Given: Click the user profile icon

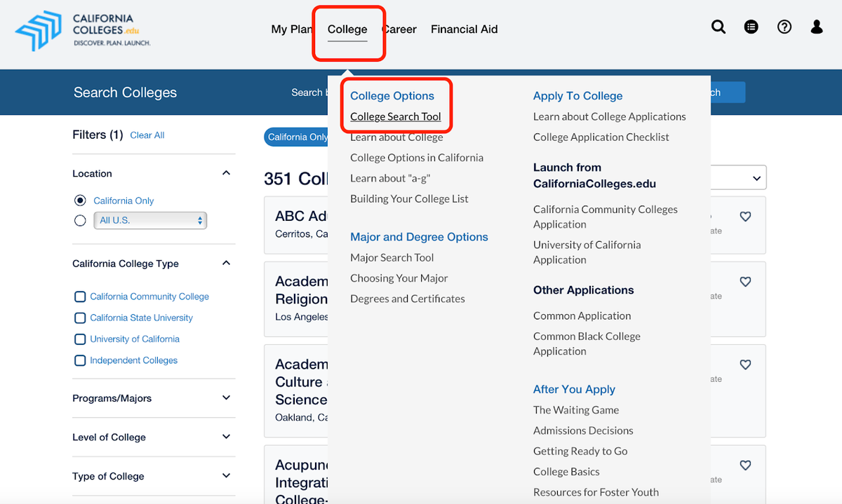Looking at the screenshot, I should click(816, 27).
